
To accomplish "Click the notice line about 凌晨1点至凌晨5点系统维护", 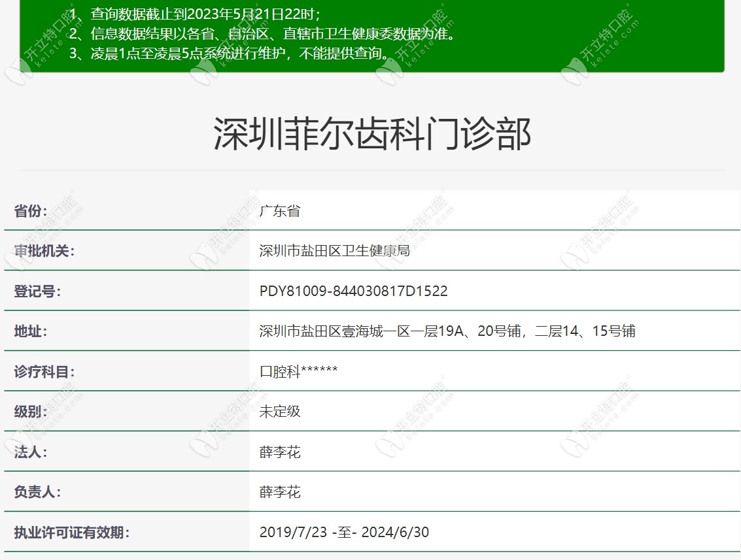I will coord(229,54).
